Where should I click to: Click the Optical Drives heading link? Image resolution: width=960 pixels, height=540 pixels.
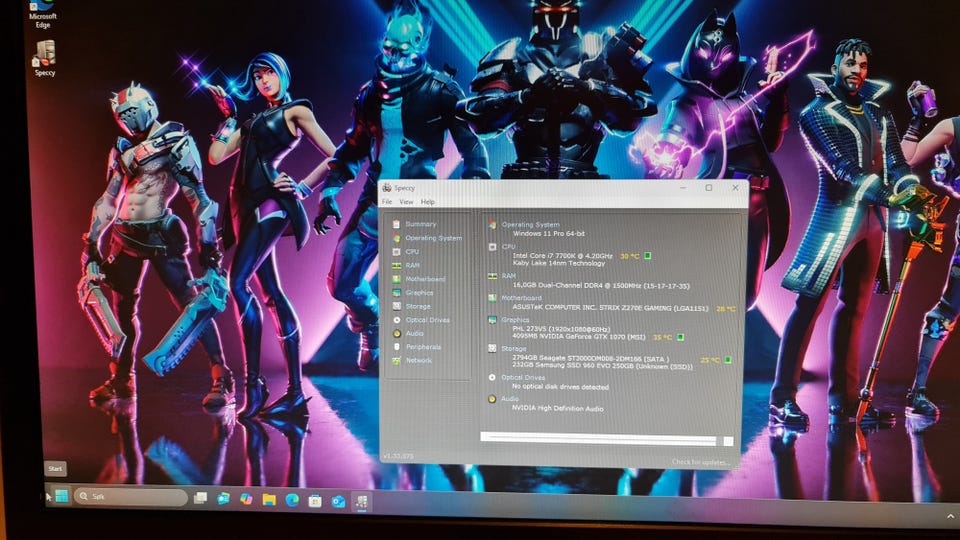coord(523,377)
